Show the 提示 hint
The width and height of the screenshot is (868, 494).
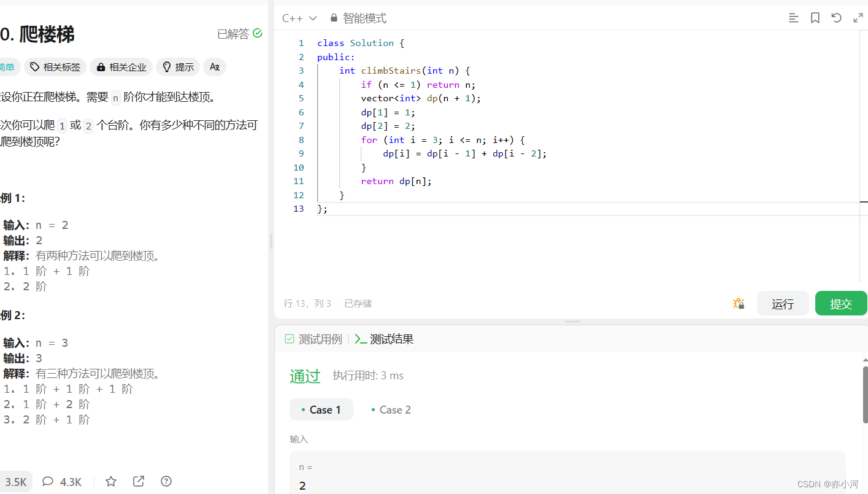point(178,67)
